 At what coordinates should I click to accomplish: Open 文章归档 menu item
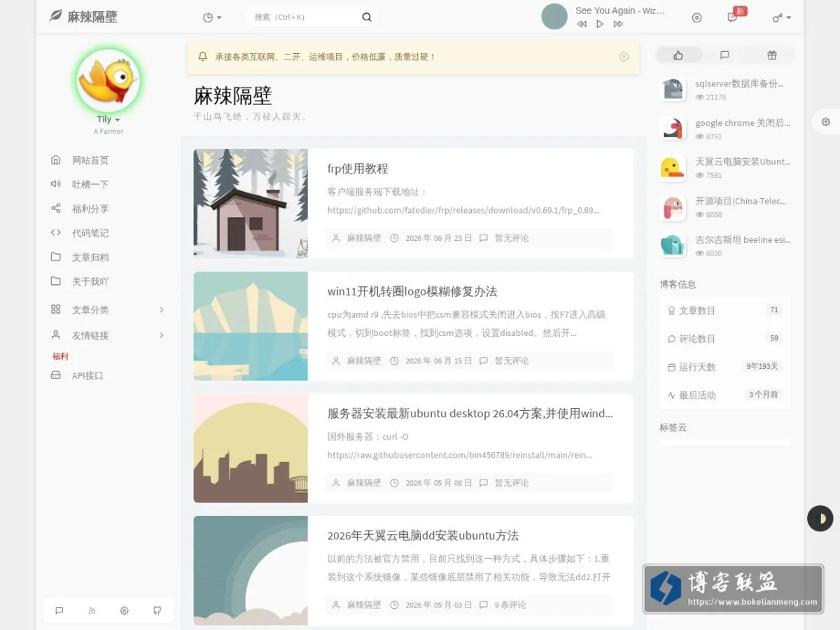point(108,257)
